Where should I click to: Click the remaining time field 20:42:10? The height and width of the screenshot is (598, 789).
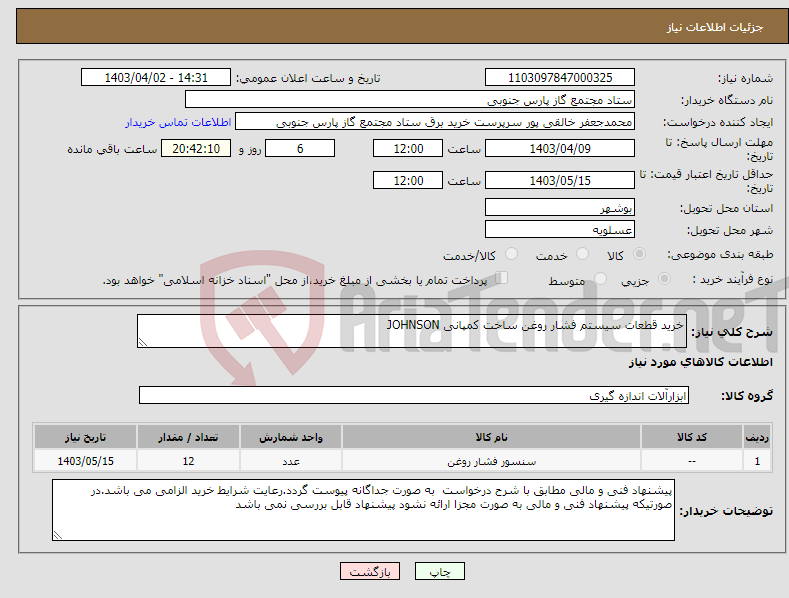click(x=196, y=148)
